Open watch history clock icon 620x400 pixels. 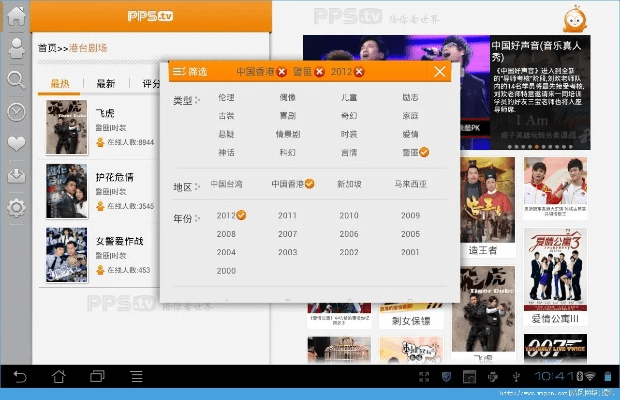[x=16, y=112]
